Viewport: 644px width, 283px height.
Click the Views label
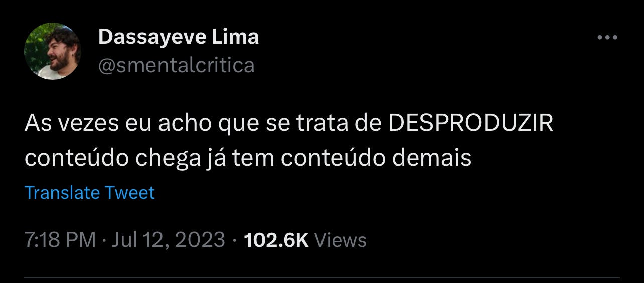coord(340,240)
